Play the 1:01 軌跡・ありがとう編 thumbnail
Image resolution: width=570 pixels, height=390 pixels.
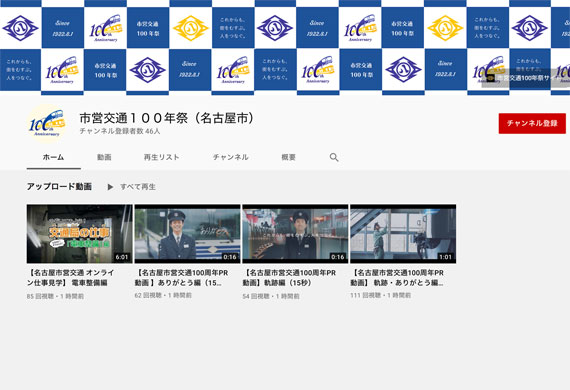[403, 234]
